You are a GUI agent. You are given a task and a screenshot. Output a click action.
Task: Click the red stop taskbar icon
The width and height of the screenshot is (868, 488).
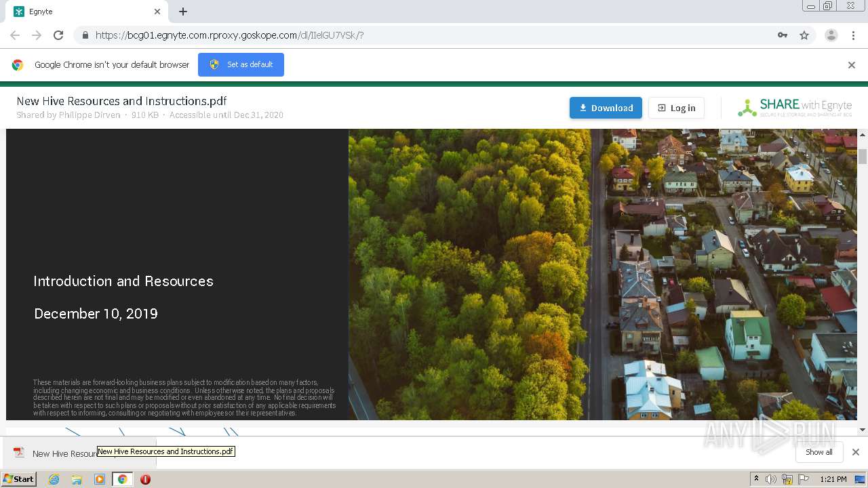pyautogui.click(x=145, y=479)
